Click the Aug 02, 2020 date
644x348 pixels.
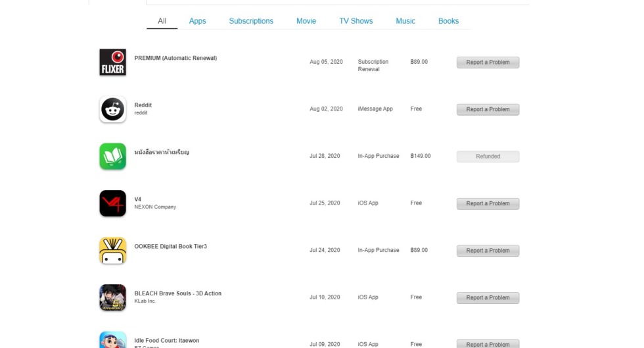[x=326, y=109]
